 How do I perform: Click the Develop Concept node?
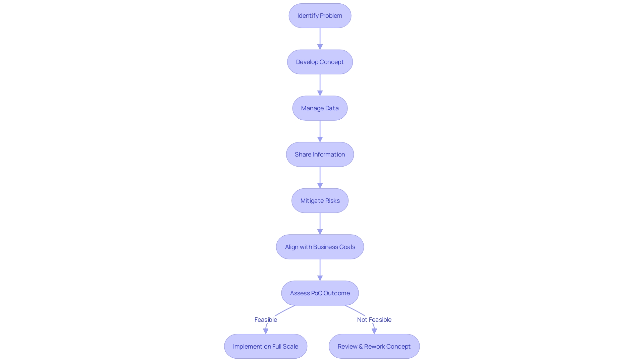(x=320, y=62)
